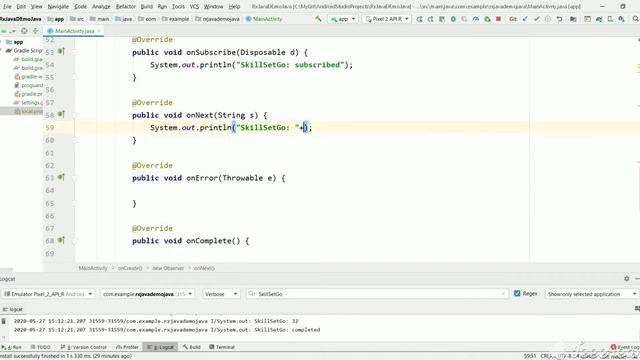
Task: Open the app run configuration dropdown
Action: coord(343,19)
